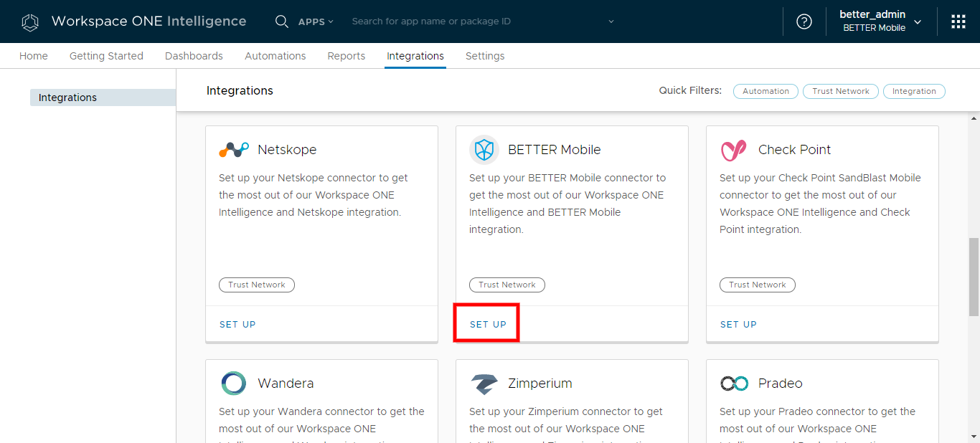Screen dimensions: 980x443
Task: Apply the Trust Network quick filter
Action: pos(841,91)
